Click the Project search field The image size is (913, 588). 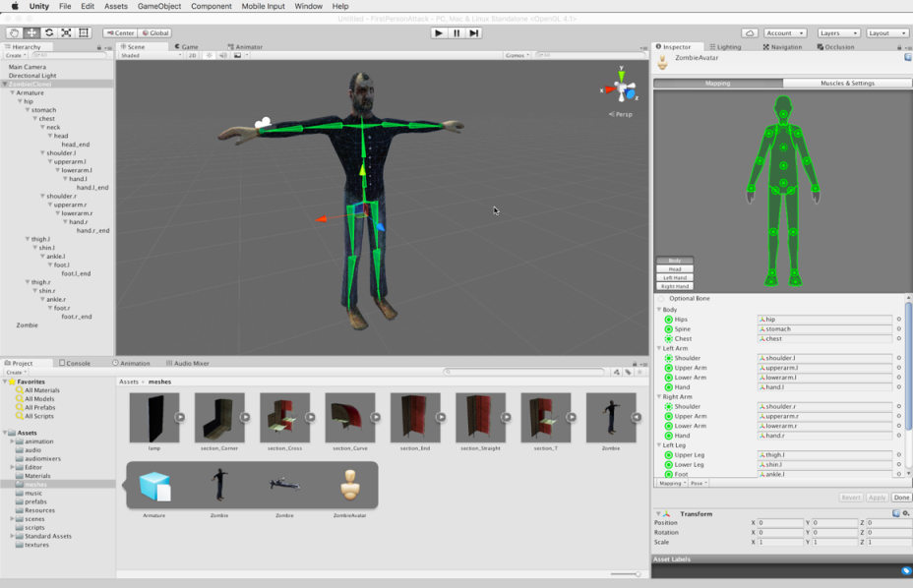point(524,372)
